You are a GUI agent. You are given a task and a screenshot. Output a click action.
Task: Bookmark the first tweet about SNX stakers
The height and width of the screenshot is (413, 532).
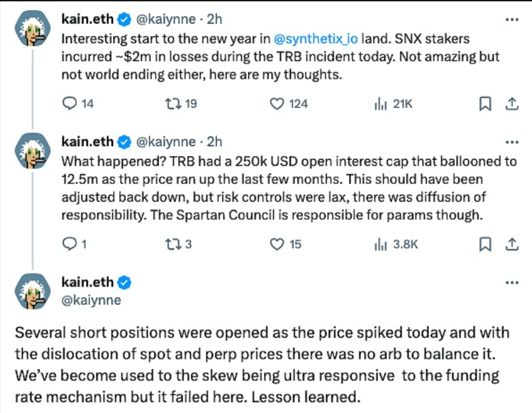tap(485, 104)
